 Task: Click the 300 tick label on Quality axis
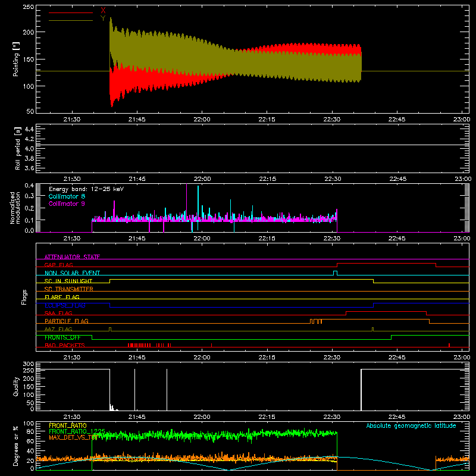(x=29, y=364)
